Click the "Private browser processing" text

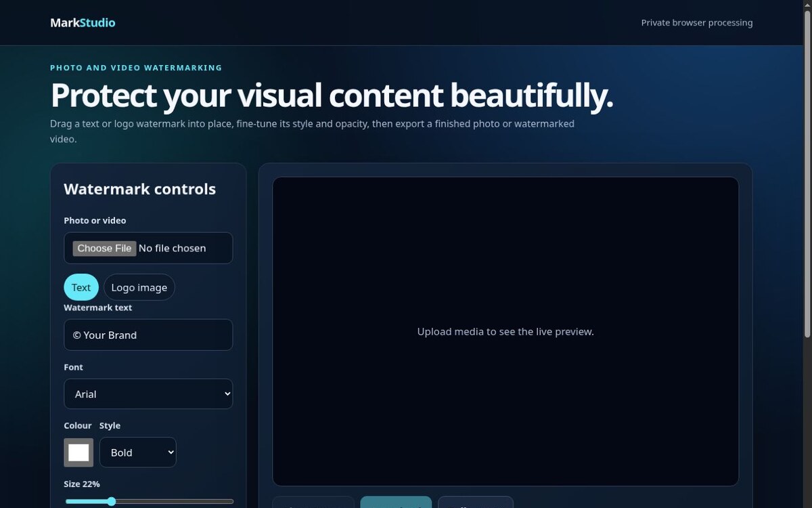tap(697, 22)
